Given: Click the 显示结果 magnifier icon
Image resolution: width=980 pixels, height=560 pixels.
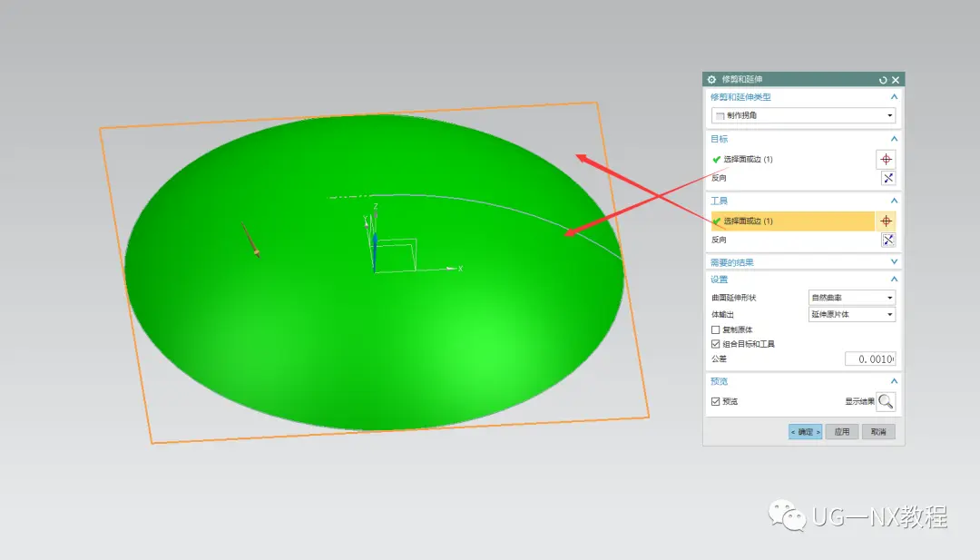Looking at the screenshot, I should tap(886, 401).
